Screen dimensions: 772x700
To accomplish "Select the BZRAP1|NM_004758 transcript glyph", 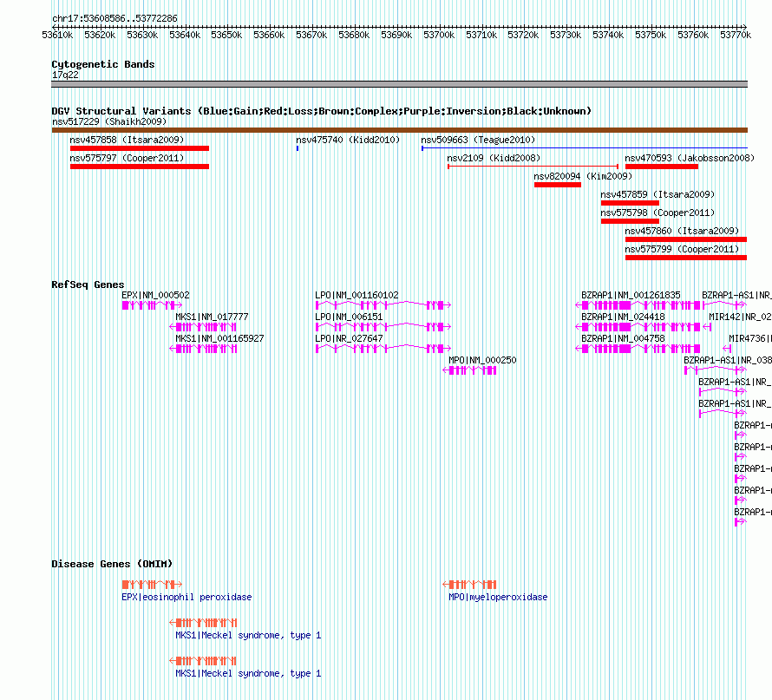I will coord(638,349).
